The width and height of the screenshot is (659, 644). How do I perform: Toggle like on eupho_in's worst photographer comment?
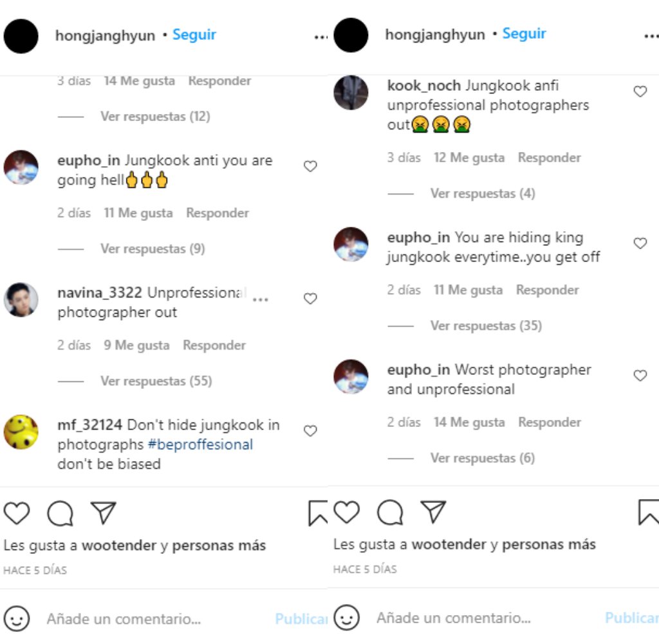pyautogui.click(x=640, y=375)
